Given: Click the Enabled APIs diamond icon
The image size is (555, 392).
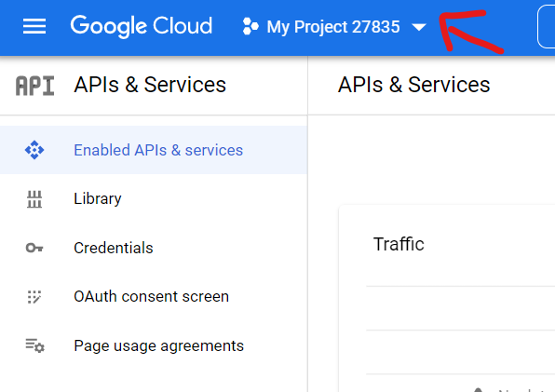Looking at the screenshot, I should pyautogui.click(x=34, y=150).
